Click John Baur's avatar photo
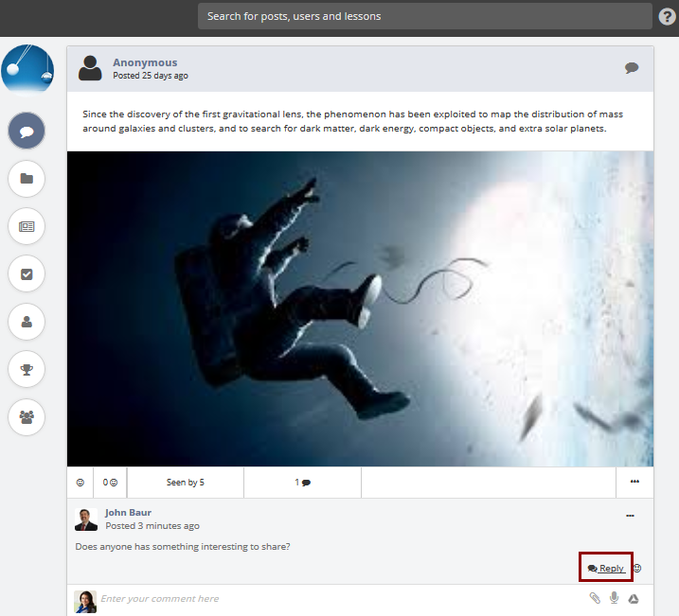The height and width of the screenshot is (616, 679). [86, 519]
